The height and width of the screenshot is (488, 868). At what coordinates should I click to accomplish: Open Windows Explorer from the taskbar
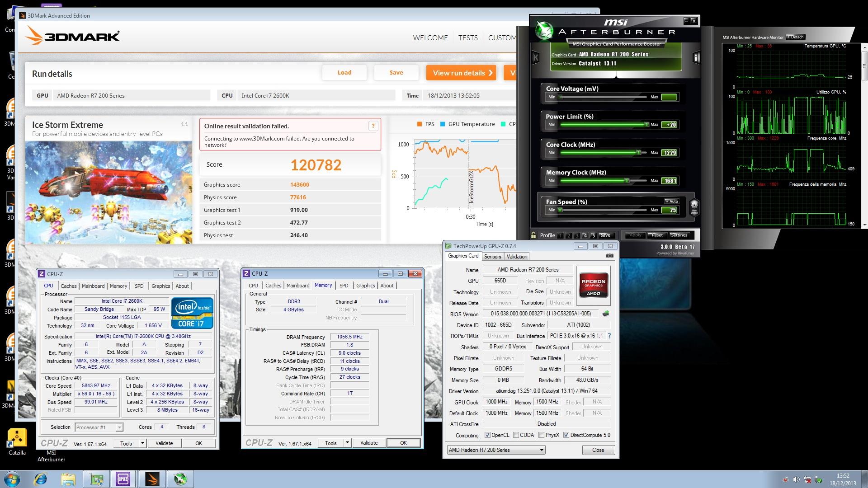(68, 479)
